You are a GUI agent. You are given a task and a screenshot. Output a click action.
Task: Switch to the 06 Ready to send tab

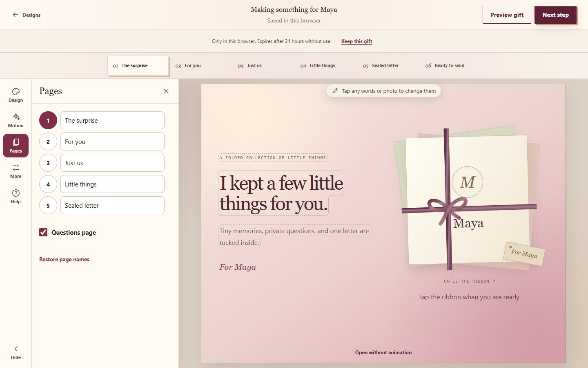[x=450, y=65]
